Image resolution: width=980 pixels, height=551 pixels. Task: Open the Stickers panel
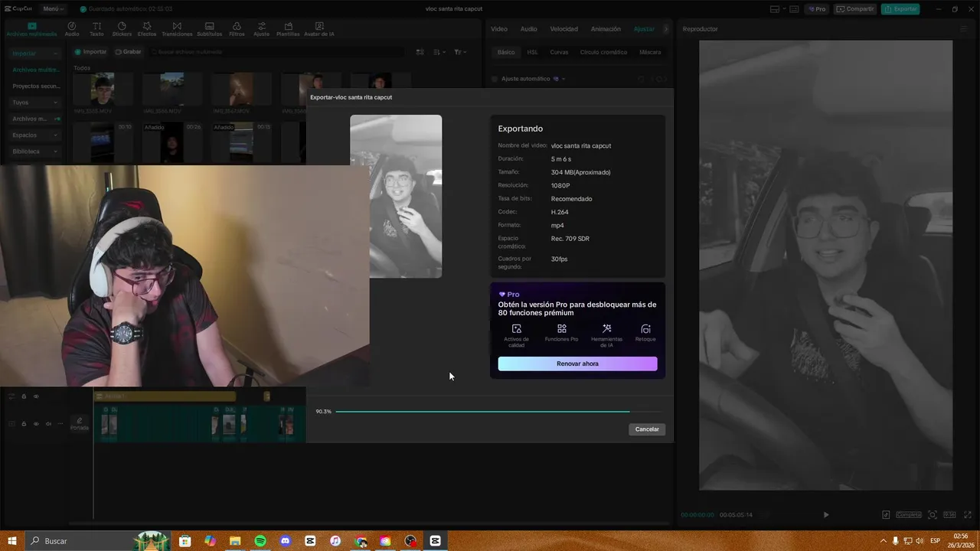[x=122, y=29]
